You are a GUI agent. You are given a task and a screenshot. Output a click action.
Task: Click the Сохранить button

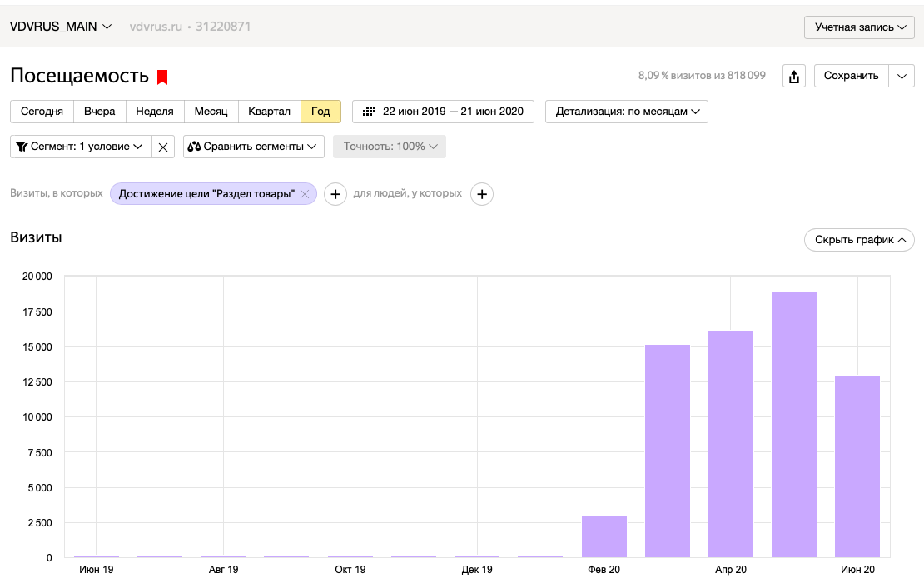(x=851, y=76)
